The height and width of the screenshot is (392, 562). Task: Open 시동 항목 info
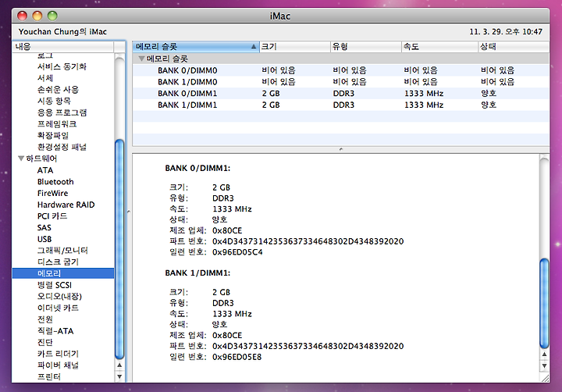pos(54,102)
